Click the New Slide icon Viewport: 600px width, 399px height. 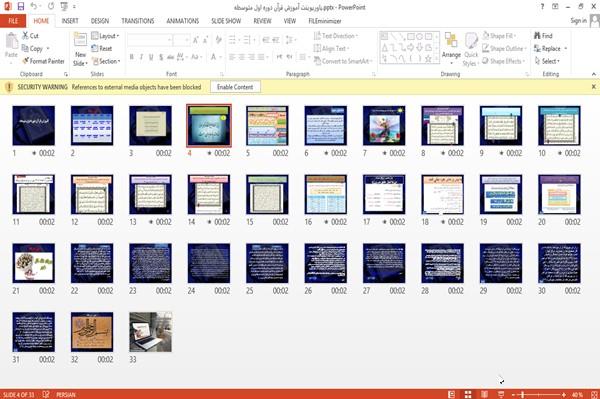tap(80, 41)
